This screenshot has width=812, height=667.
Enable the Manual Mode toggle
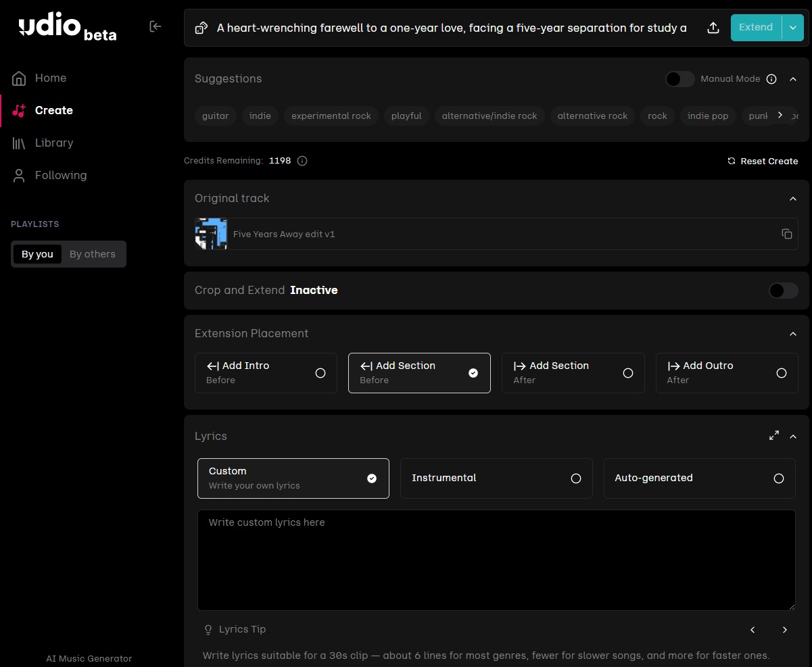(679, 79)
